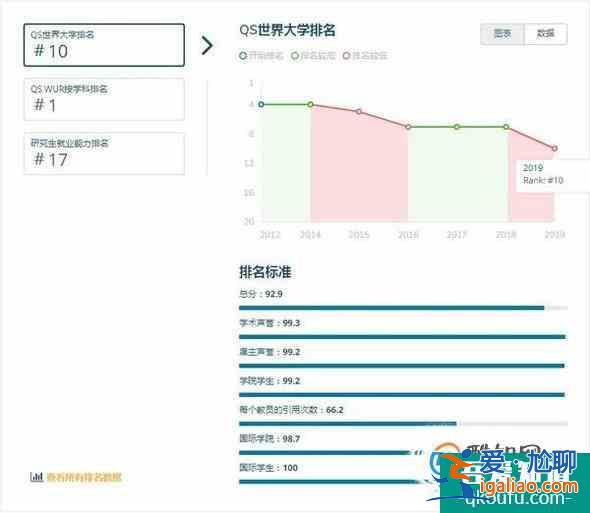Click the right chevron arrow beside ranking cards
590x513 pixels.
pos(207,46)
